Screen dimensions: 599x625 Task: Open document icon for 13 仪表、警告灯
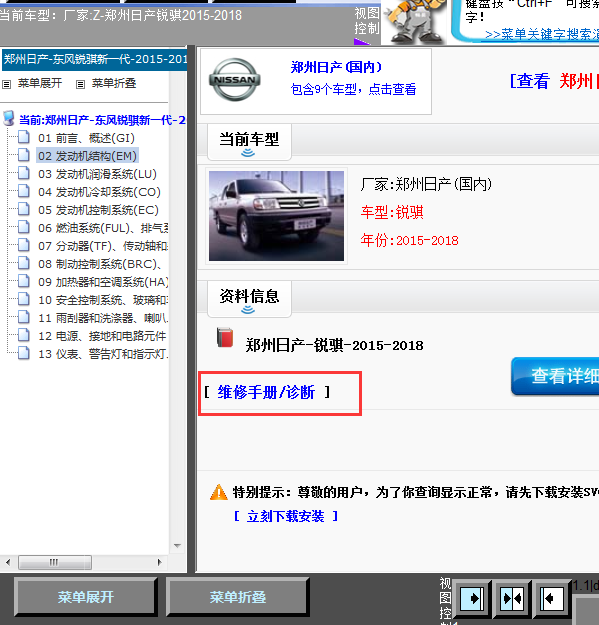click(x=24, y=353)
